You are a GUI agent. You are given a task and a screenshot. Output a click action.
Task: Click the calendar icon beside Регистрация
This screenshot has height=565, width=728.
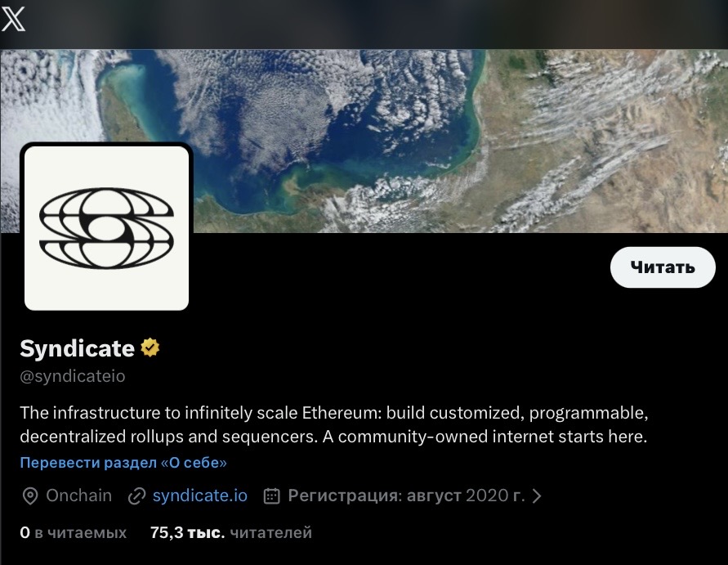click(x=273, y=495)
